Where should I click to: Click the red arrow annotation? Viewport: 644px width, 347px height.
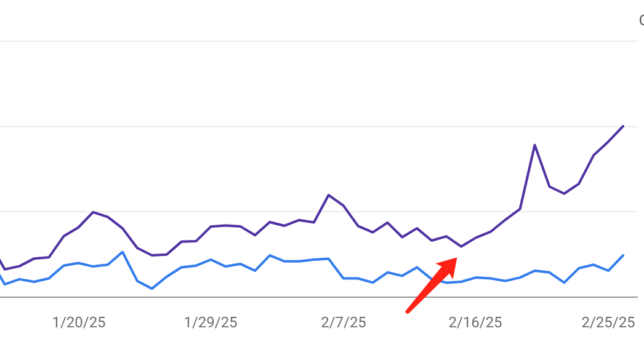(x=431, y=285)
